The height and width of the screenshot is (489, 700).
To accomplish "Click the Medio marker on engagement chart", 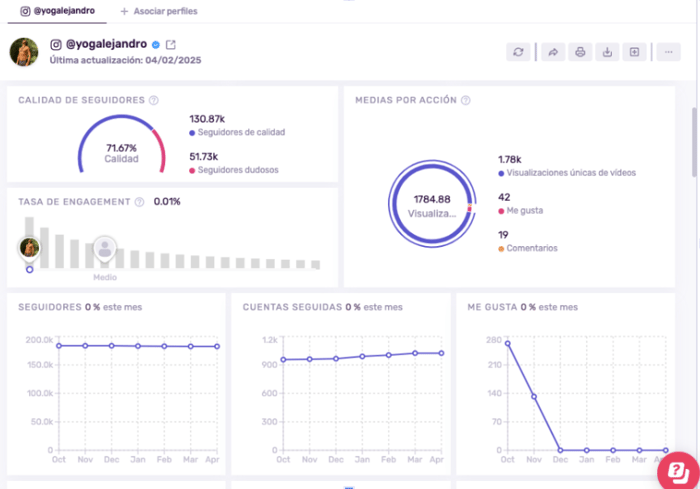I will [105, 248].
